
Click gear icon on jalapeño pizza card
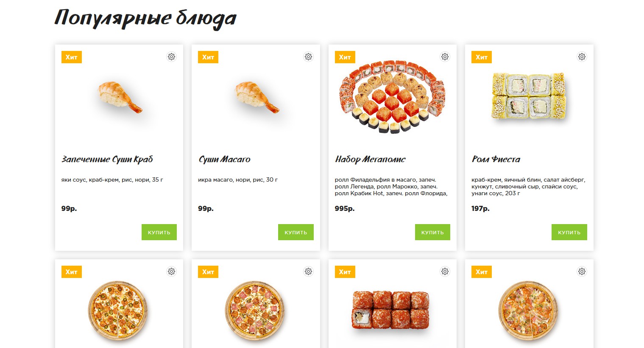[x=171, y=272]
